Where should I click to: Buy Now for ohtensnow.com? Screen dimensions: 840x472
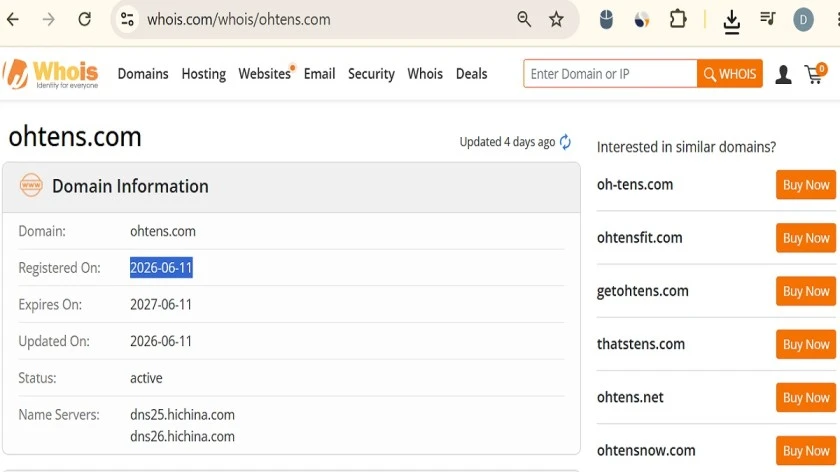806,451
